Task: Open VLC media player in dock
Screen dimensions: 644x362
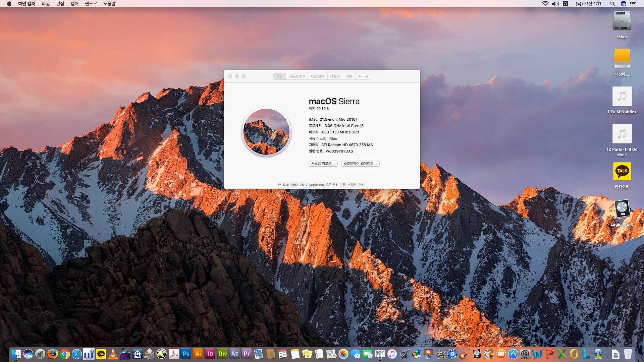Action: 113,354
